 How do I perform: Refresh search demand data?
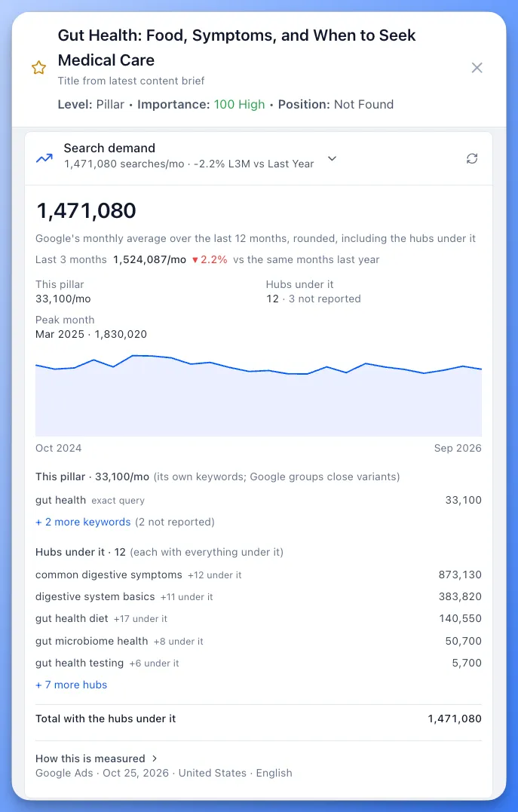pyautogui.click(x=472, y=158)
